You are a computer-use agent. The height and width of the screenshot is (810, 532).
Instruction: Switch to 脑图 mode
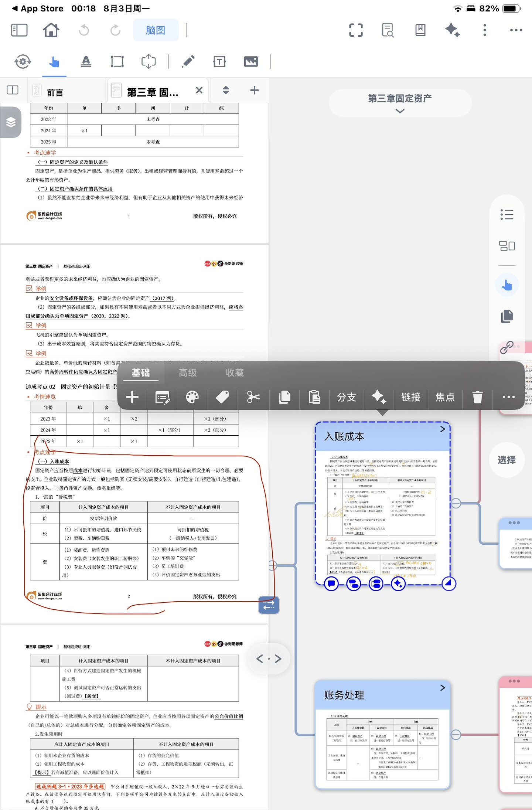(156, 30)
